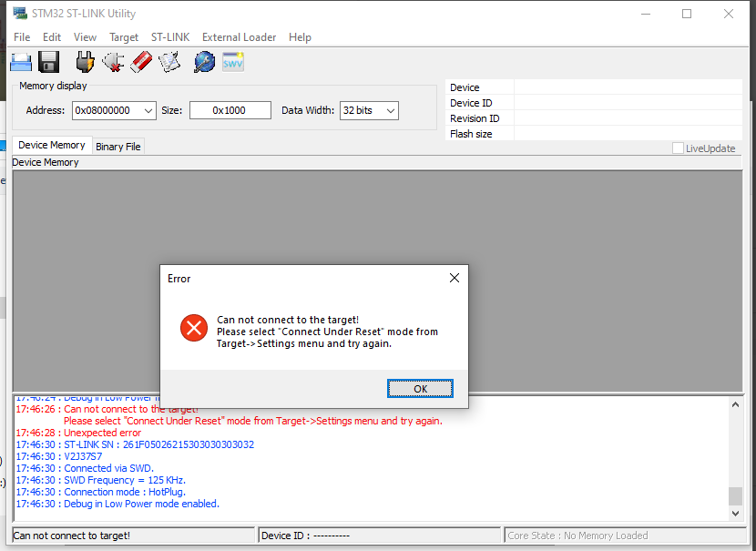This screenshot has height=551, width=756.
Task: Click red log line Please select Connect Under Reset
Action: (253, 421)
